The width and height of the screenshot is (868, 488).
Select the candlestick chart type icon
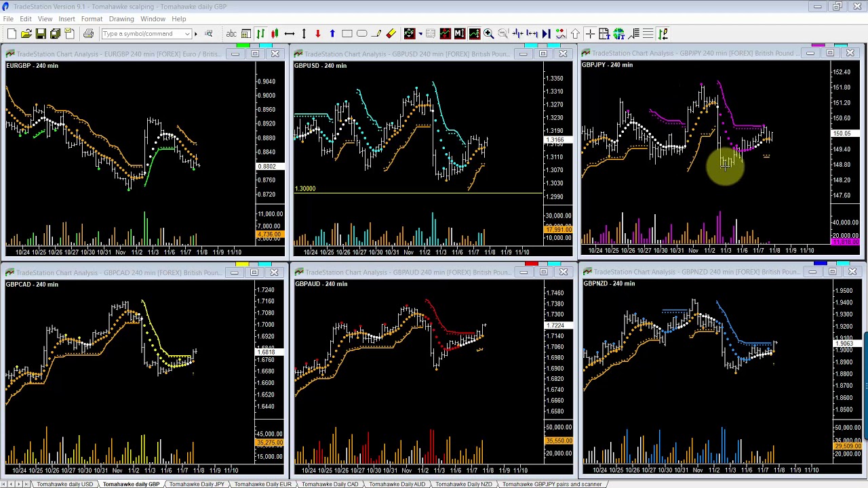[275, 34]
